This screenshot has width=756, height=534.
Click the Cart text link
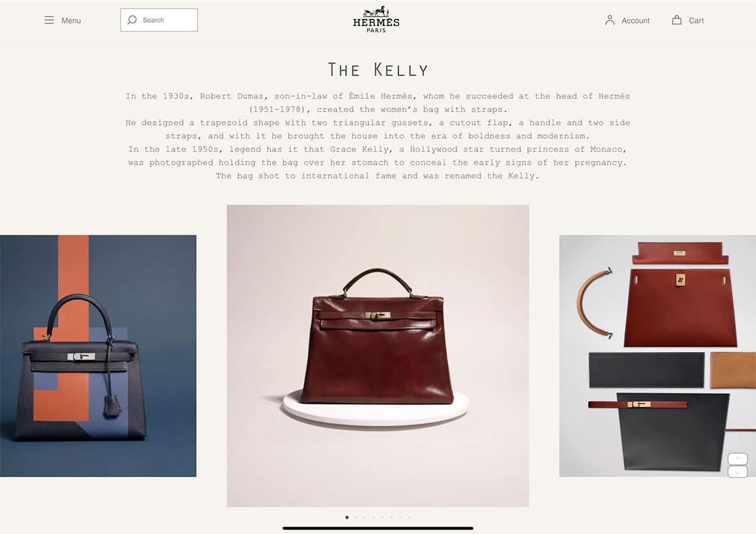tap(696, 21)
